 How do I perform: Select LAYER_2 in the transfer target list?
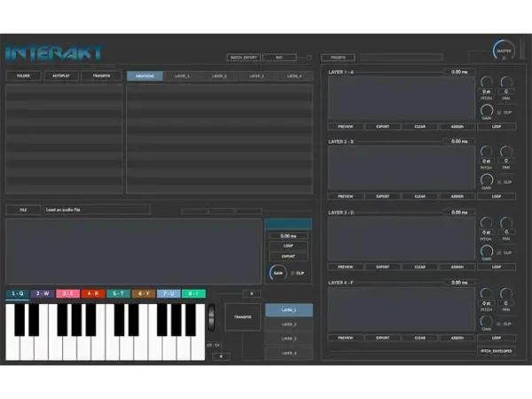pyautogui.click(x=289, y=325)
